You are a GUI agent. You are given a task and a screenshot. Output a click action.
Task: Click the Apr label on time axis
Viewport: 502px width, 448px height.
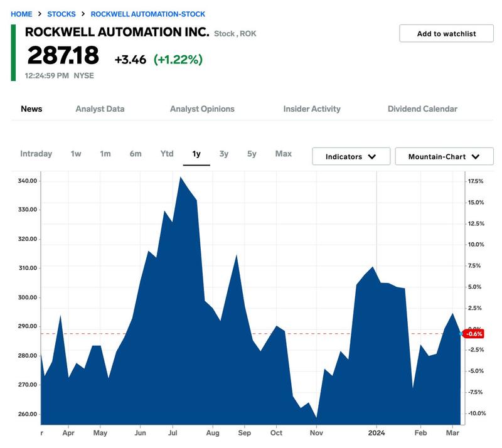click(x=68, y=433)
